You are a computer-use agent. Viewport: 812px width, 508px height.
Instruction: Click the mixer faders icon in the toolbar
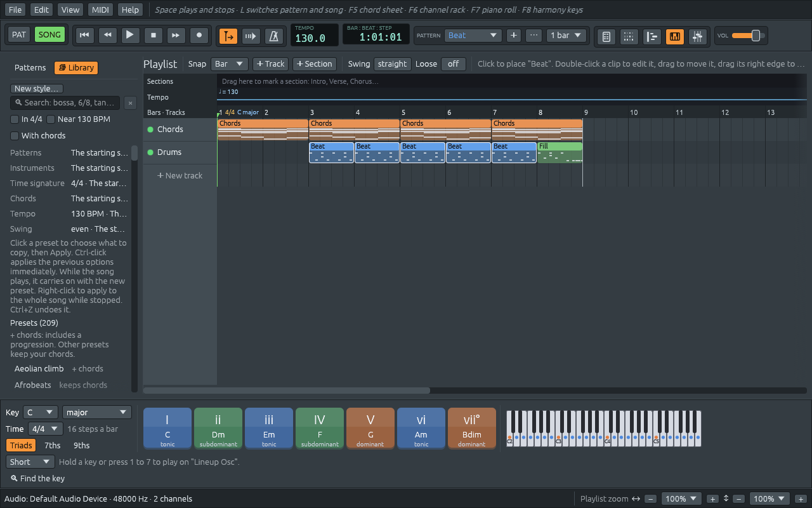(697, 36)
